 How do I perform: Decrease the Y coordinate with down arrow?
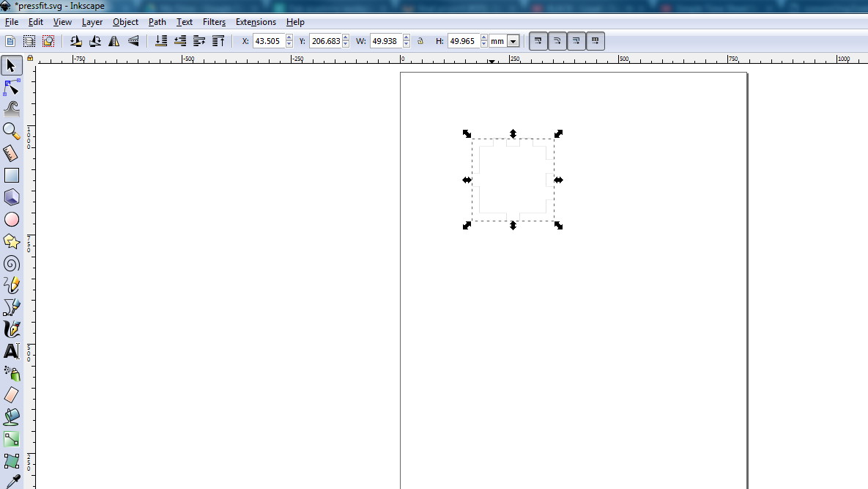[346, 44]
